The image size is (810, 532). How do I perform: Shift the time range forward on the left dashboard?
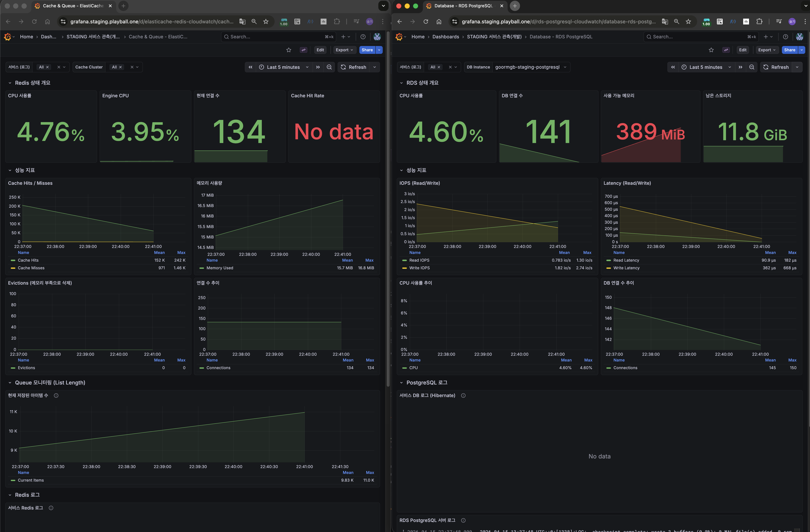(318, 67)
